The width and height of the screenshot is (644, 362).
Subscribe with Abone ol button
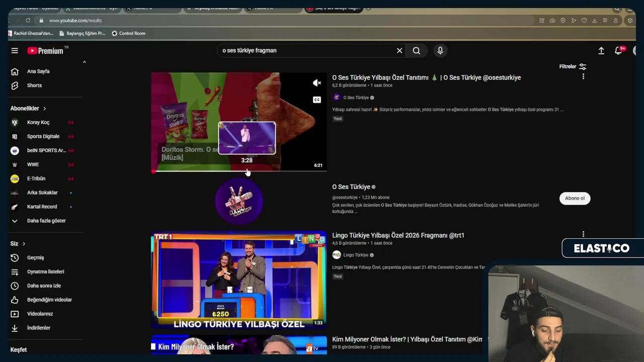[575, 198]
